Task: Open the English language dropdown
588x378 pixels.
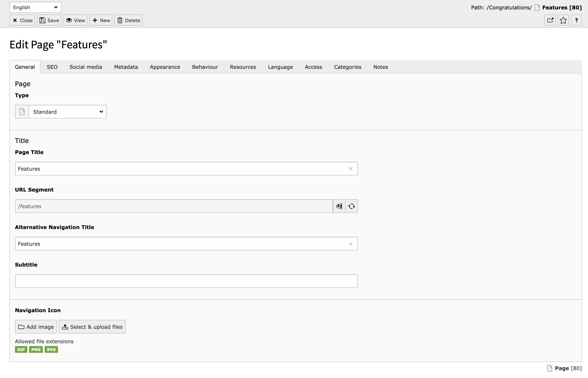Action: point(35,7)
